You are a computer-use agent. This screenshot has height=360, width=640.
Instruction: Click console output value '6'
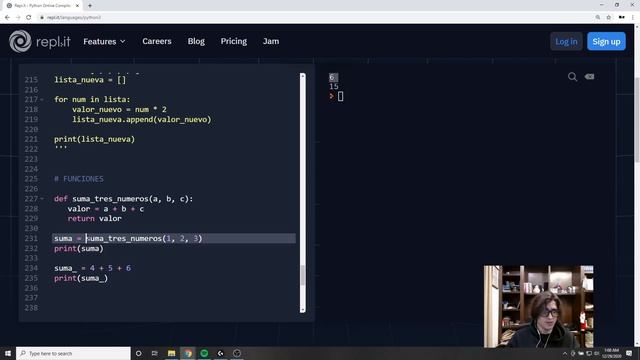point(331,77)
